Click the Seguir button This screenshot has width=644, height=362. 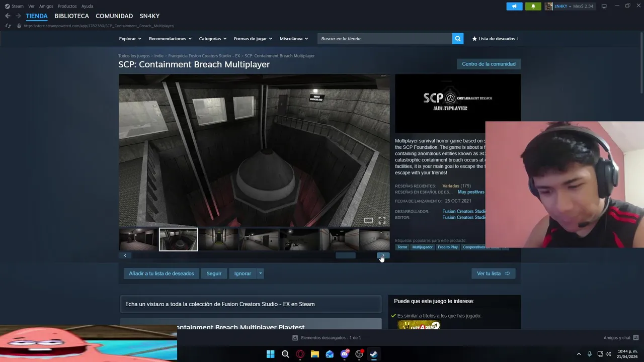tap(214, 274)
